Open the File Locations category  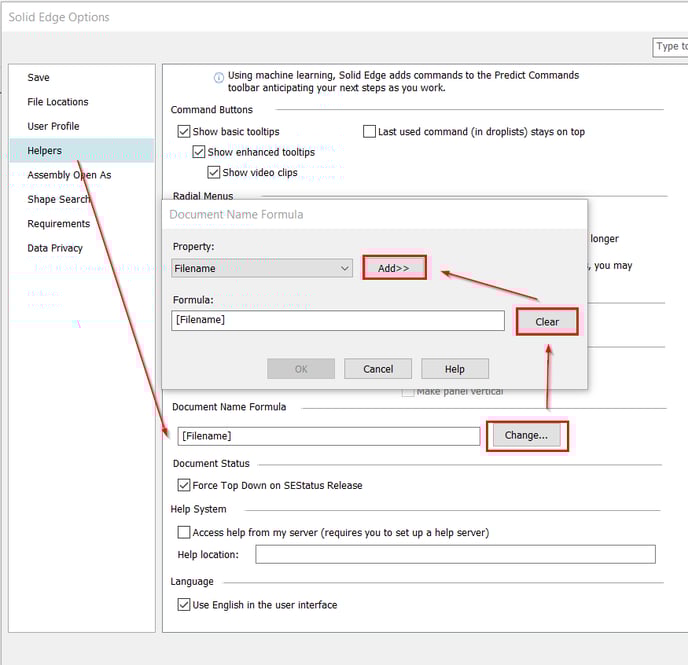58,102
